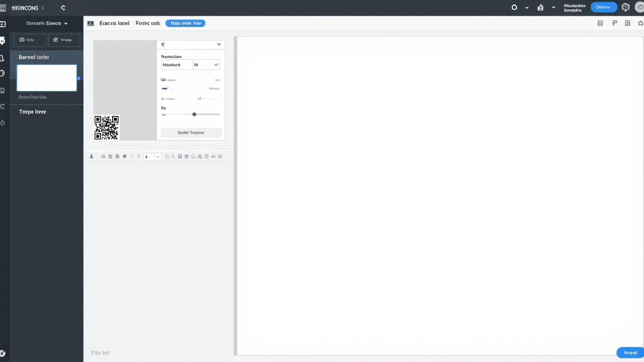
Task: Click the water drop icon in the left sidebar
Action: [3, 123]
